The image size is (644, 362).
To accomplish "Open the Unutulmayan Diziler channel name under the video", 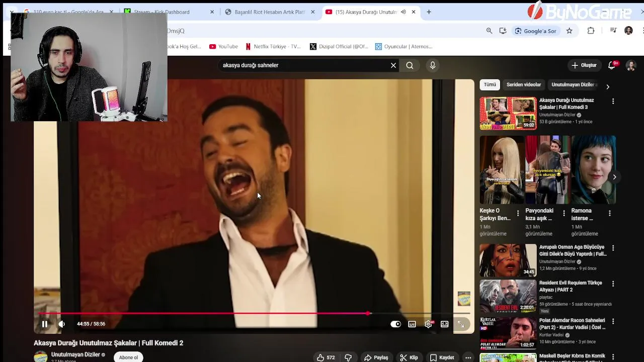I will pyautogui.click(x=75, y=354).
